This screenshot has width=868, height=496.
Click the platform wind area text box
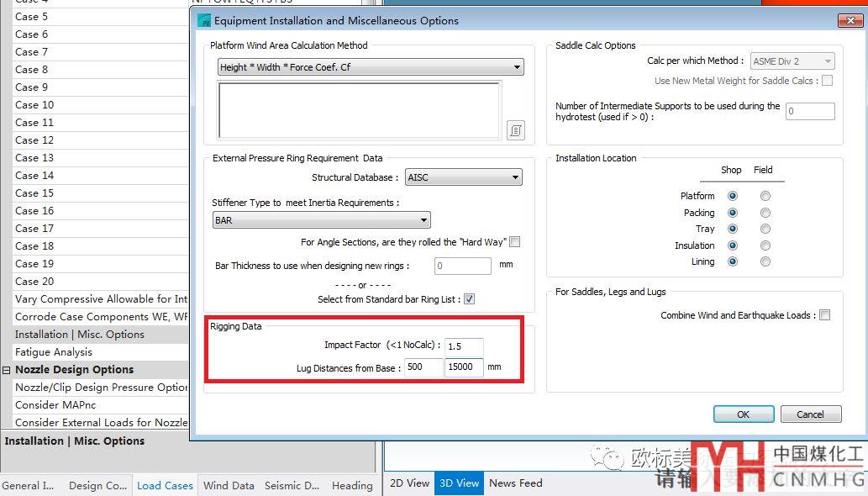360,109
